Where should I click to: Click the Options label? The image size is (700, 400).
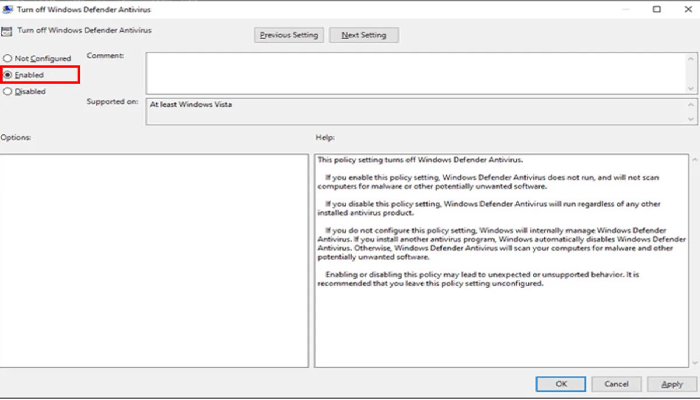click(x=16, y=138)
